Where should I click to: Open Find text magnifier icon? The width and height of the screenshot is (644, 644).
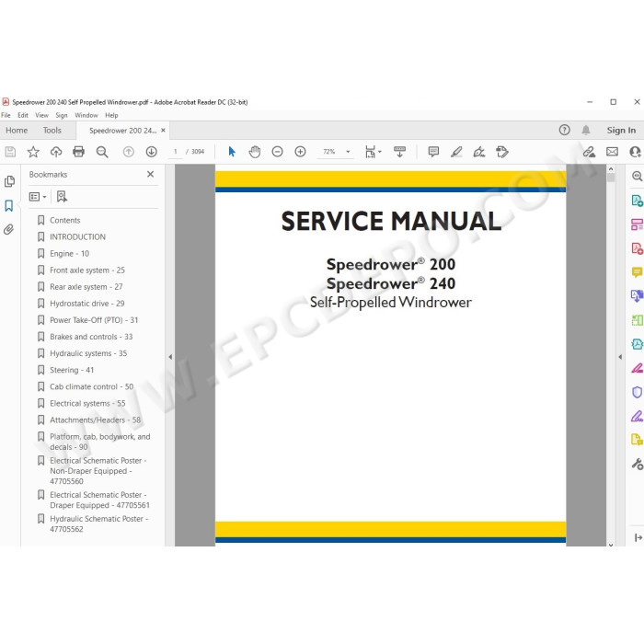(x=102, y=152)
